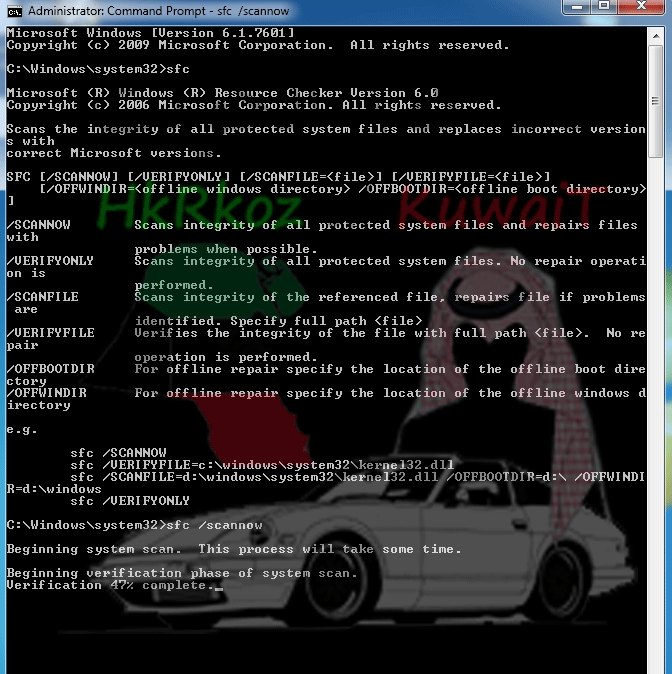Viewport: 672px width, 674px height.
Task: Click the '/OFFWINDIR' option label in help list
Action: click(46, 394)
